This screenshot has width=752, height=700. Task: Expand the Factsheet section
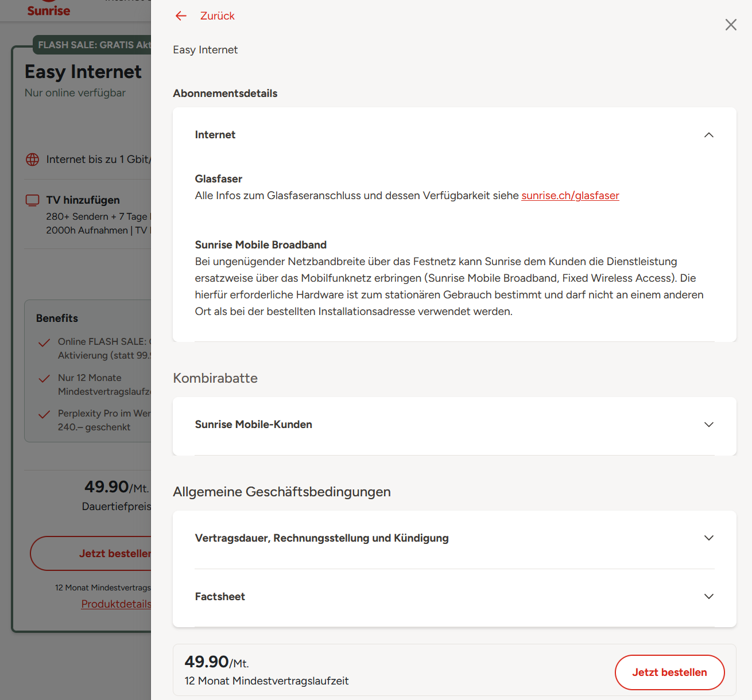tap(708, 597)
